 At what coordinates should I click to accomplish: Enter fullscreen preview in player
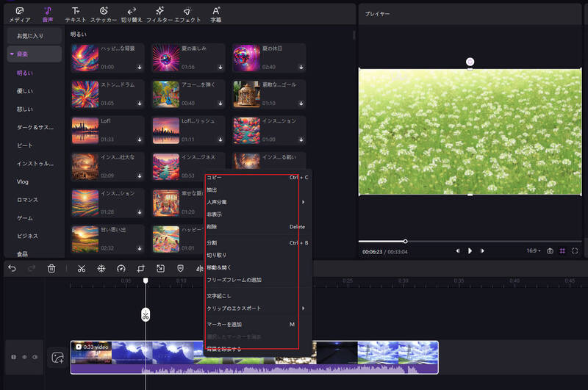coord(575,251)
